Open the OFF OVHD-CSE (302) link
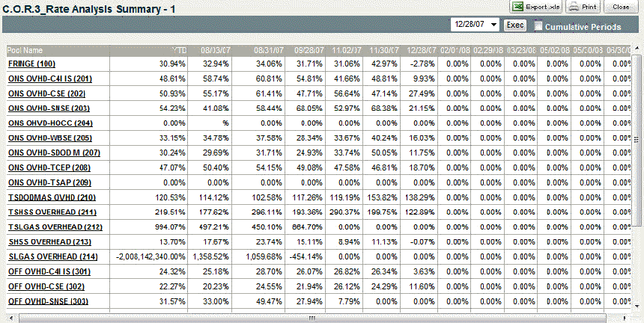 pyautogui.click(x=46, y=286)
